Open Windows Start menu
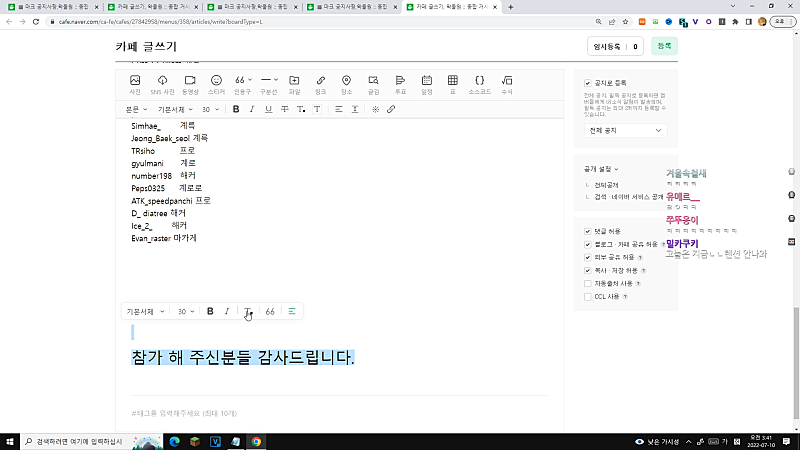The width and height of the screenshot is (800, 450). click(10, 441)
